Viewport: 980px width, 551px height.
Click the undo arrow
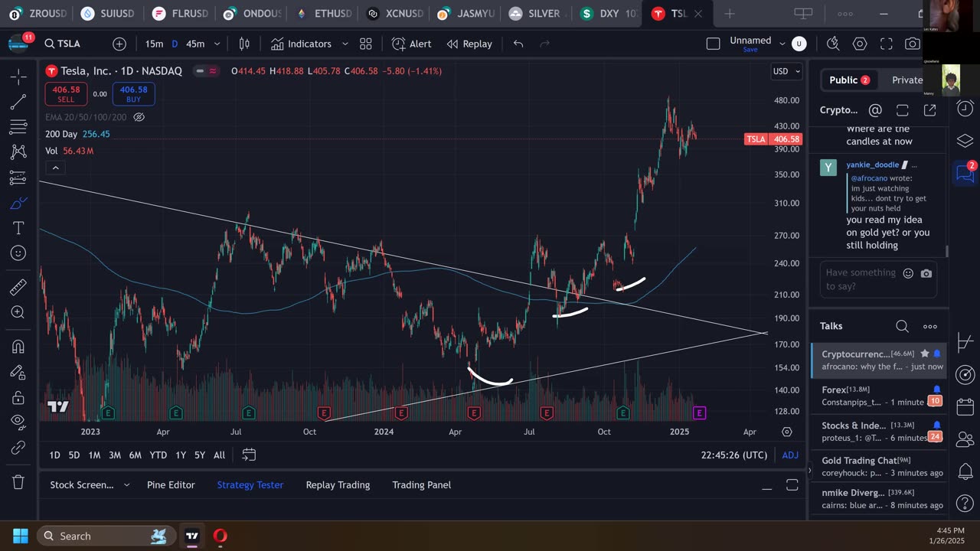click(x=518, y=44)
